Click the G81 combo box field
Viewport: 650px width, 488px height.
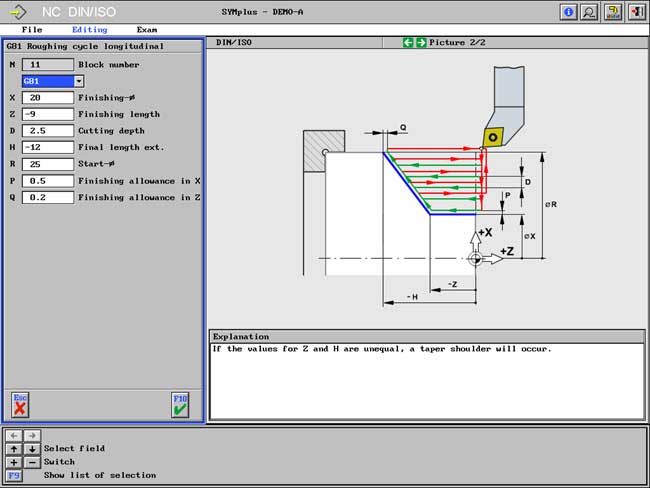47,81
